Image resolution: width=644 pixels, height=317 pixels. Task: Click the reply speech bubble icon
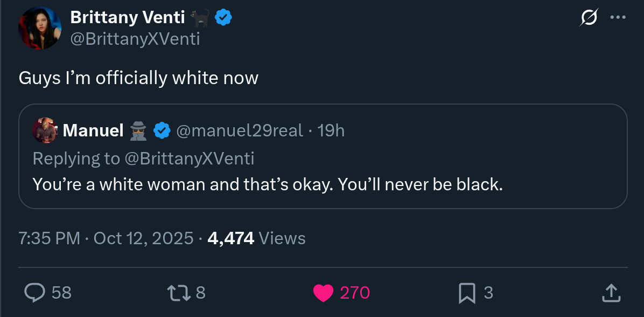34,293
